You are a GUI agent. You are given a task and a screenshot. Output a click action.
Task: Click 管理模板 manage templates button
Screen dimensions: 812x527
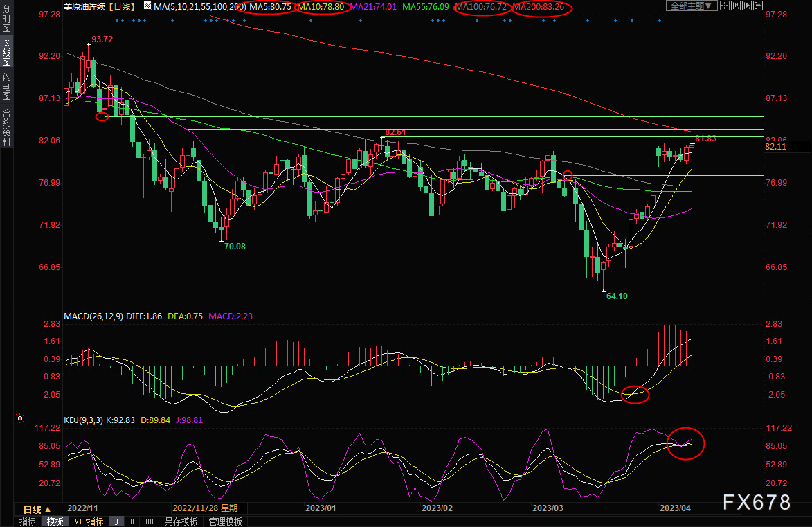[225, 521]
